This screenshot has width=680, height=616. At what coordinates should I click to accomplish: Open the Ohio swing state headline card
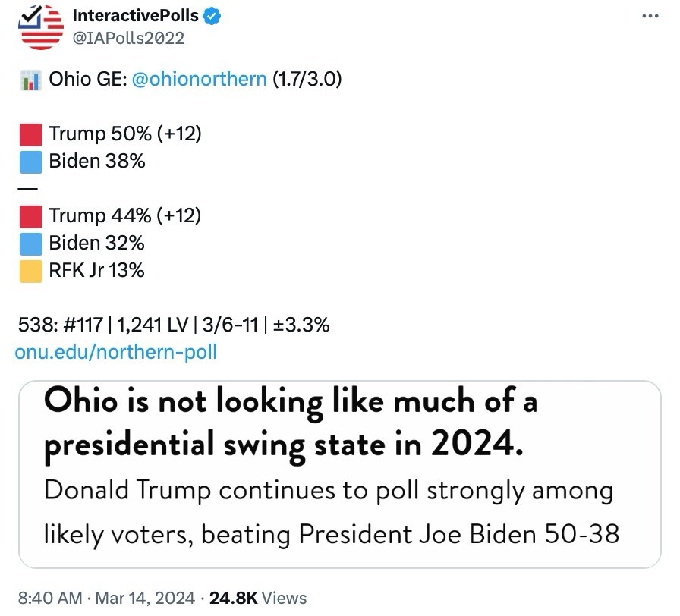point(340,474)
